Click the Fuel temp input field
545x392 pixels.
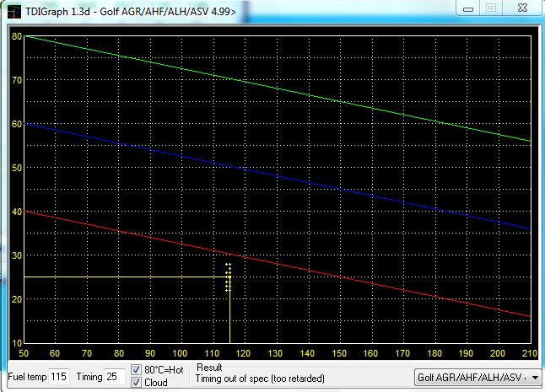click(58, 376)
